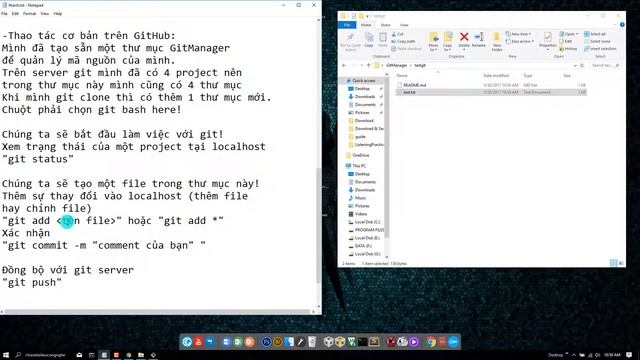Click the Rename icon in Explorer ribbon
The image size is (640, 360).
click(479, 38)
